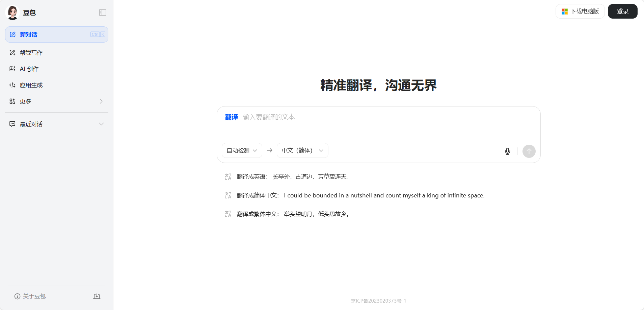This screenshot has width=644, height=310.
Task: Click the Doubao avatar logo
Action: coord(13,13)
